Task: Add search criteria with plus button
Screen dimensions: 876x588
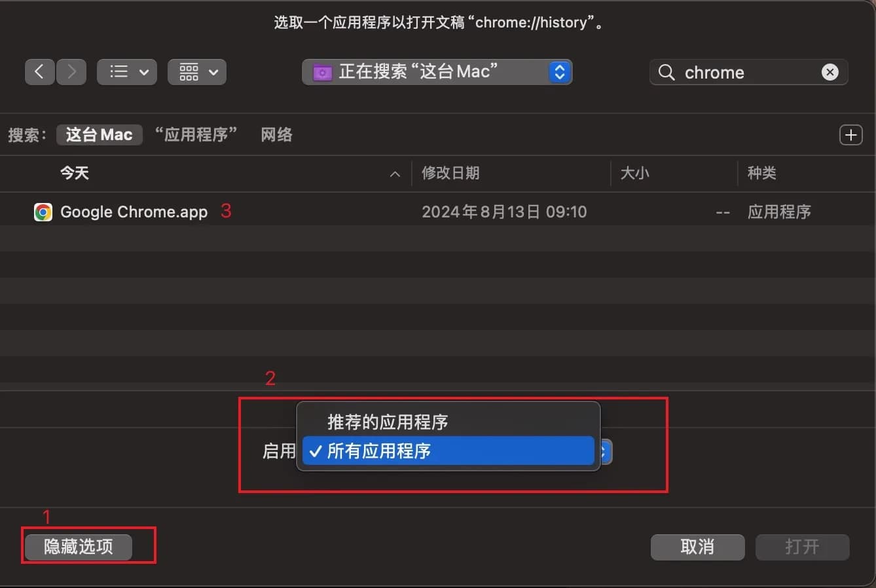Action: pos(850,135)
